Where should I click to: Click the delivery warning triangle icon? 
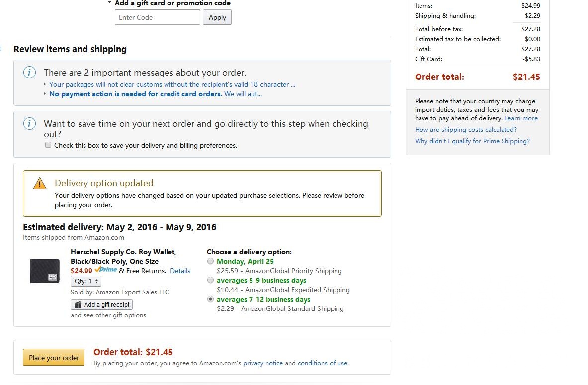(x=40, y=183)
